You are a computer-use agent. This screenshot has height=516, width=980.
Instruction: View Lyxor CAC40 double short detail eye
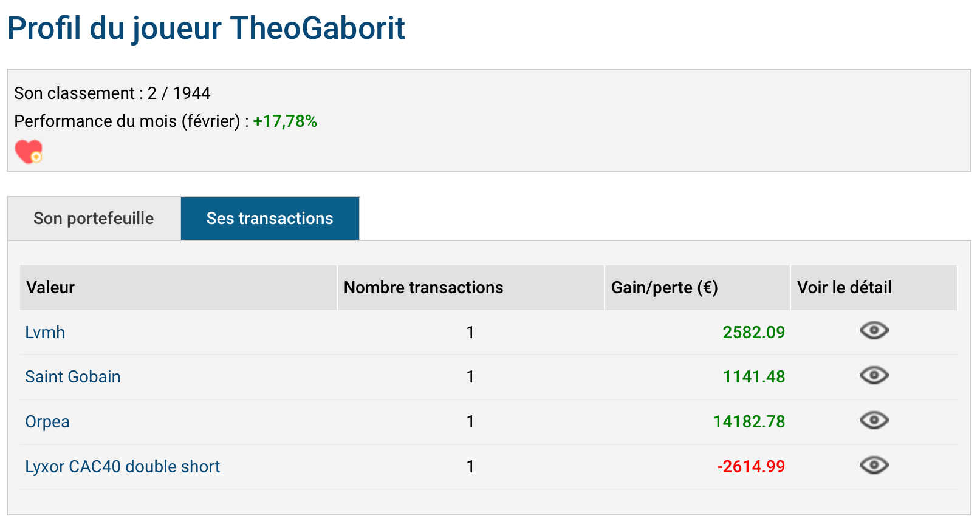coord(874,466)
